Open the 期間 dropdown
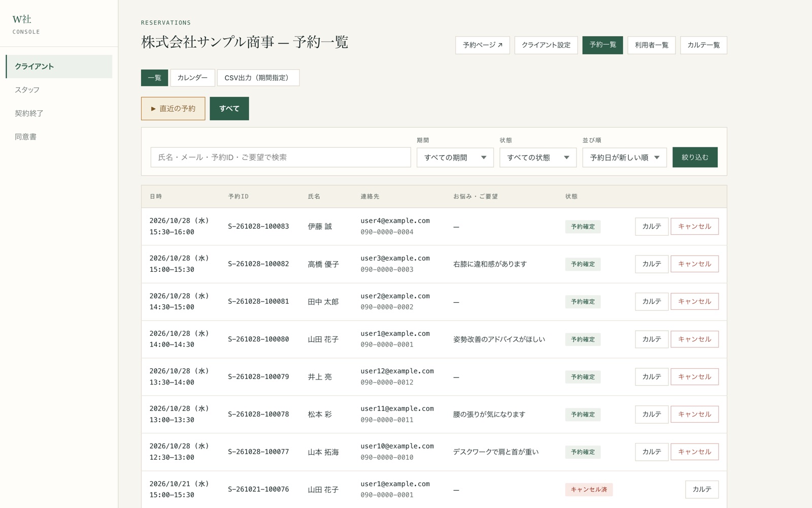The image size is (812, 508). pyautogui.click(x=455, y=157)
